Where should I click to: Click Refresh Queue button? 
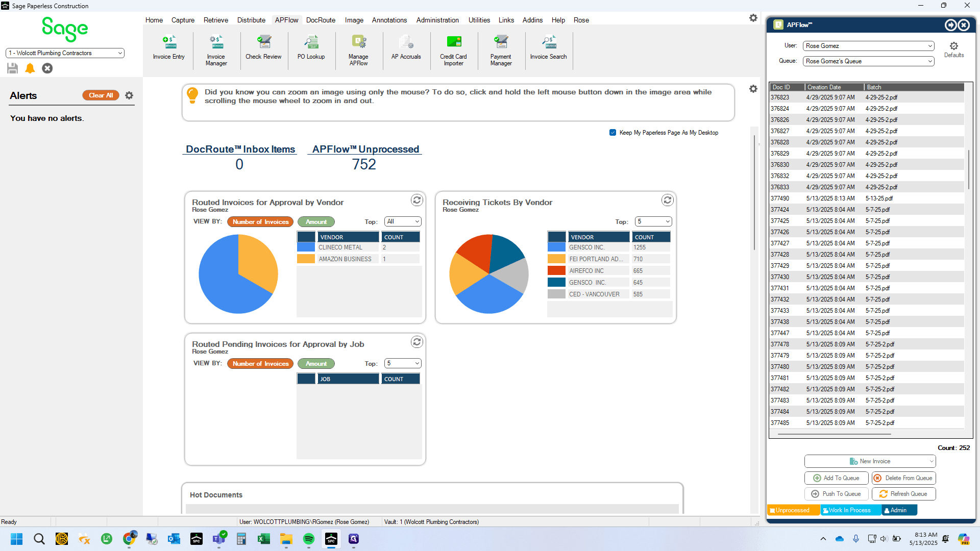pos(904,494)
